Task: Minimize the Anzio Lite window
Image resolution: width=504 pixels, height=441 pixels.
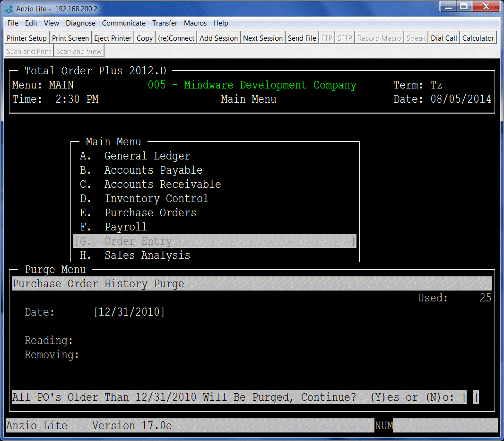Action: tap(448, 7)
